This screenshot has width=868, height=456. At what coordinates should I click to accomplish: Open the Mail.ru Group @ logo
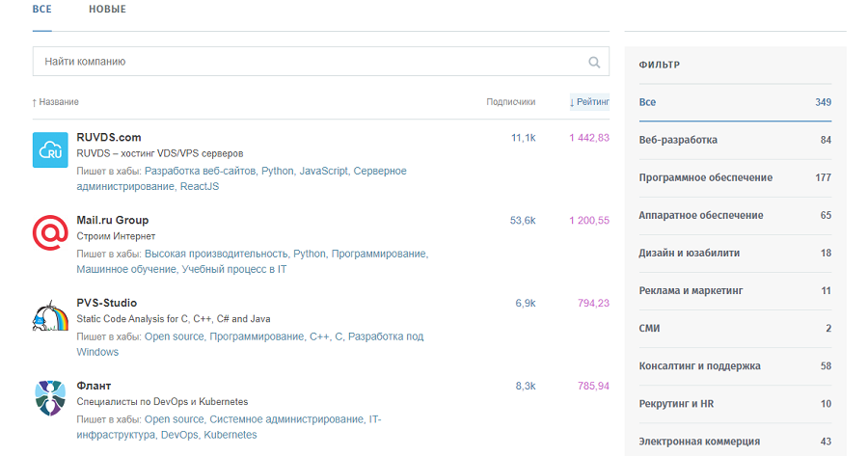[50, 232]
